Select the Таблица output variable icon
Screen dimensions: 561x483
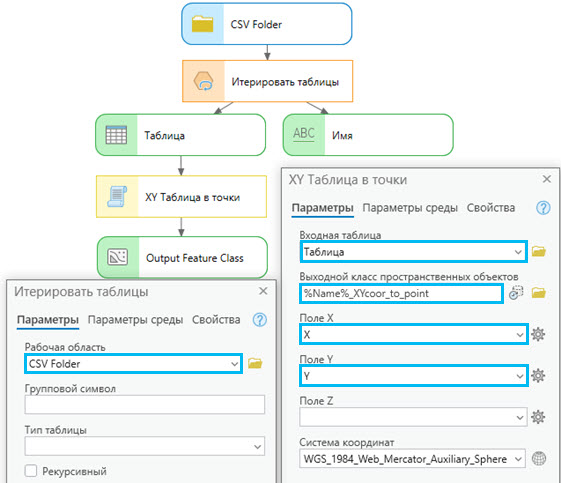[x=116, y=135]
